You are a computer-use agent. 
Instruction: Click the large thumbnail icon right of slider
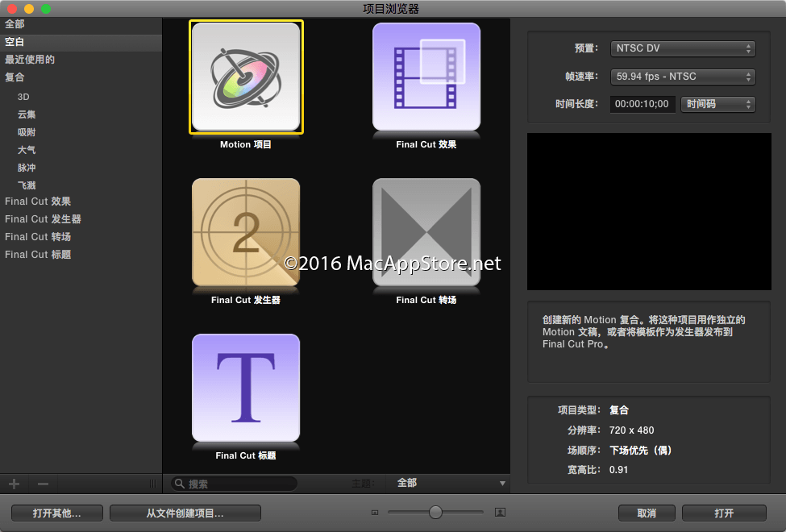coord(500,513)
